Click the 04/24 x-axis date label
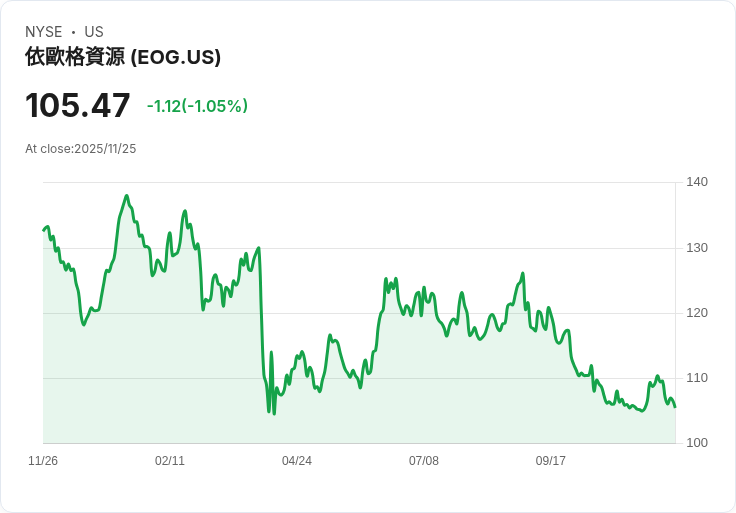736x513 pixels. 297,460
